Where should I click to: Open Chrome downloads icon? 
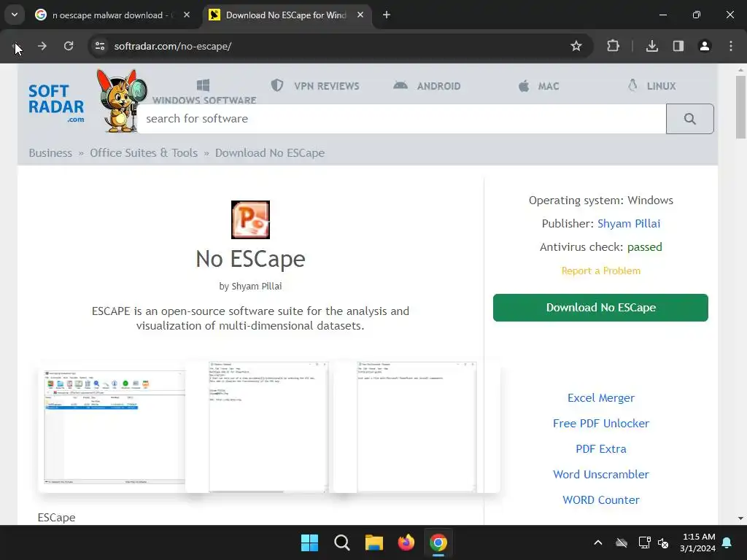(x=651, y=46)
